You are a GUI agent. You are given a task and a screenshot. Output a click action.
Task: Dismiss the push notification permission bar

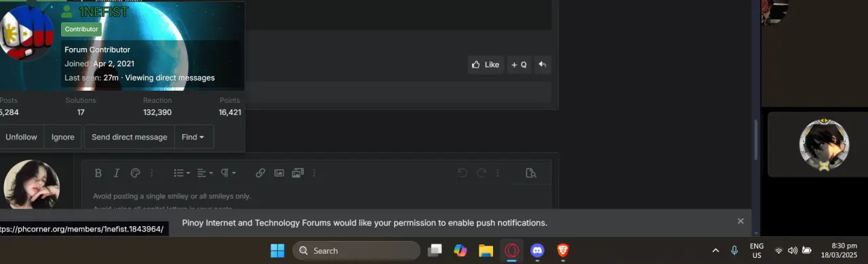coord(741,221)
